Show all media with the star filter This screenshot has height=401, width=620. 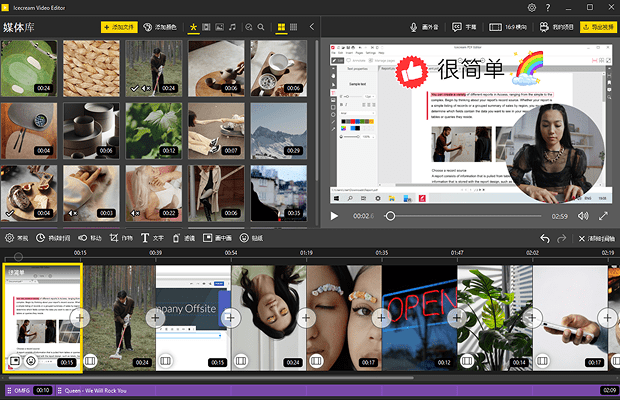coord(193,27)
